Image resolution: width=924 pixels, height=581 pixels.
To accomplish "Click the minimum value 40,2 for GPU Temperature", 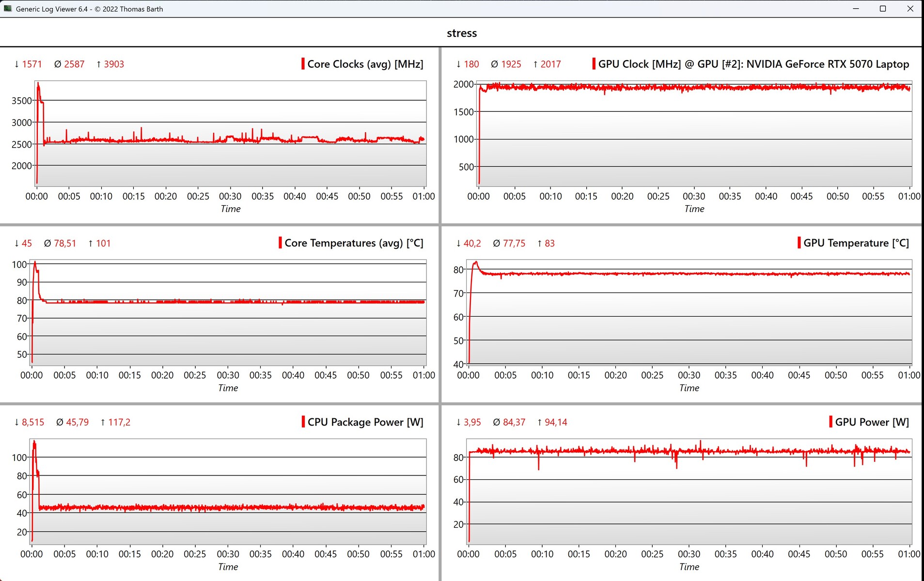I will coord(472,243).
